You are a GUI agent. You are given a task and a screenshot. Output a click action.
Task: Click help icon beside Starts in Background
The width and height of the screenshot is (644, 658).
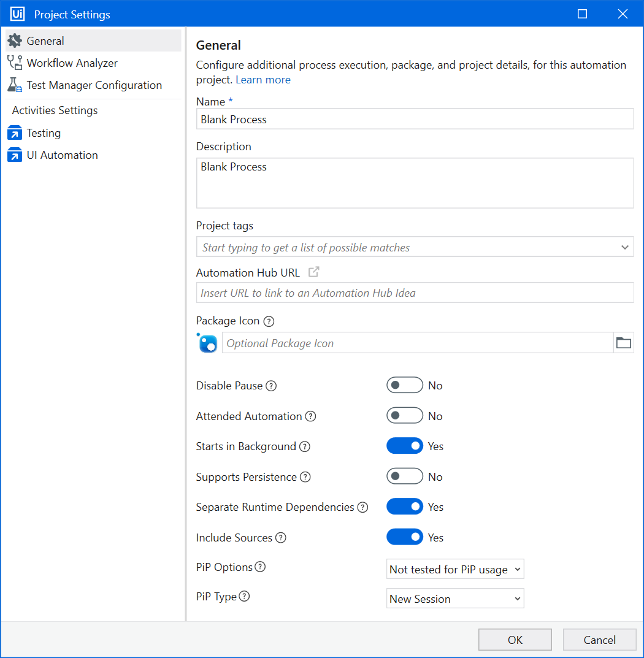point(304,446)
